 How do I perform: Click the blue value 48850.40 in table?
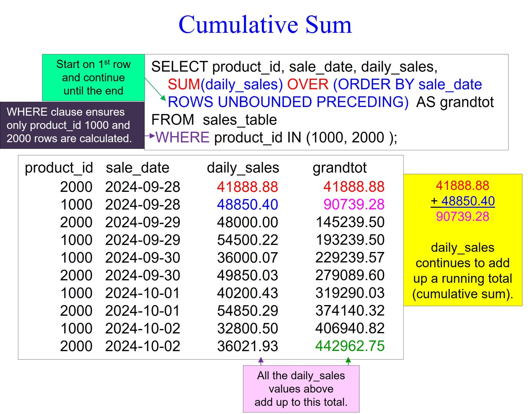pyautogui.click(x=247, y=204)
